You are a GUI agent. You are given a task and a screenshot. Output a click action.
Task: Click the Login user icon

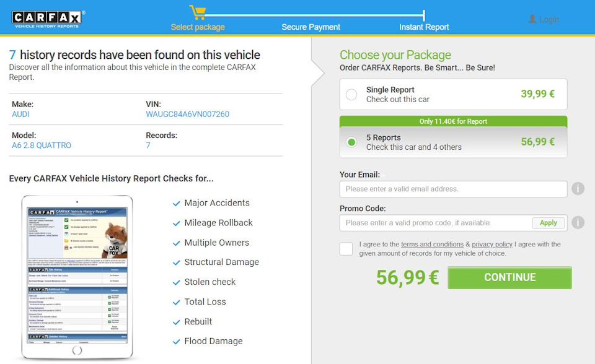[532, 19]
